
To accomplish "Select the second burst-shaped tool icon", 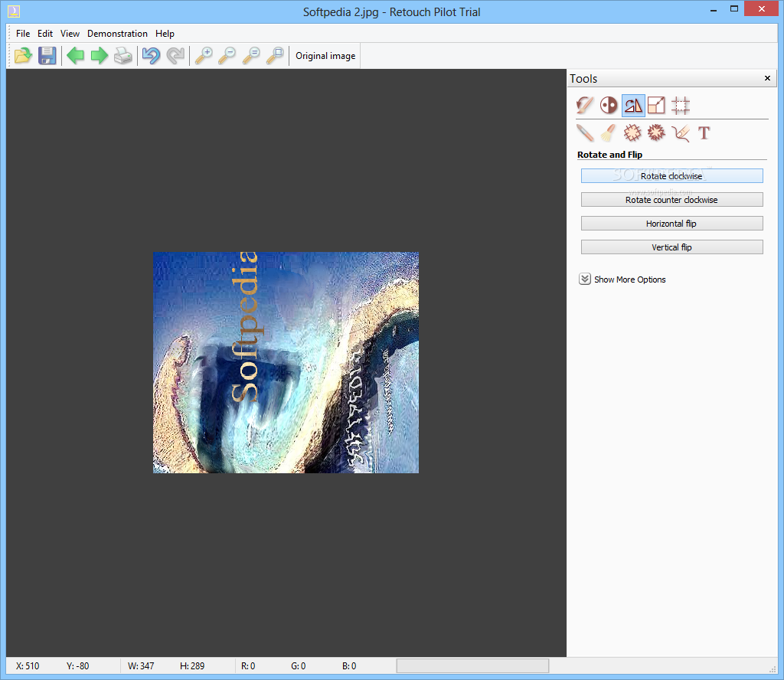I will [656, 133].
